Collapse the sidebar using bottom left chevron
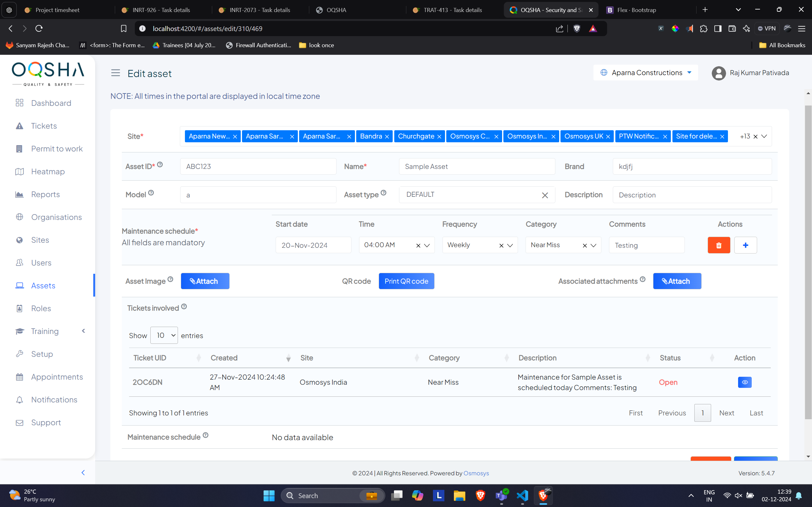This screenshot has height=507, width=812. (83, 472)
